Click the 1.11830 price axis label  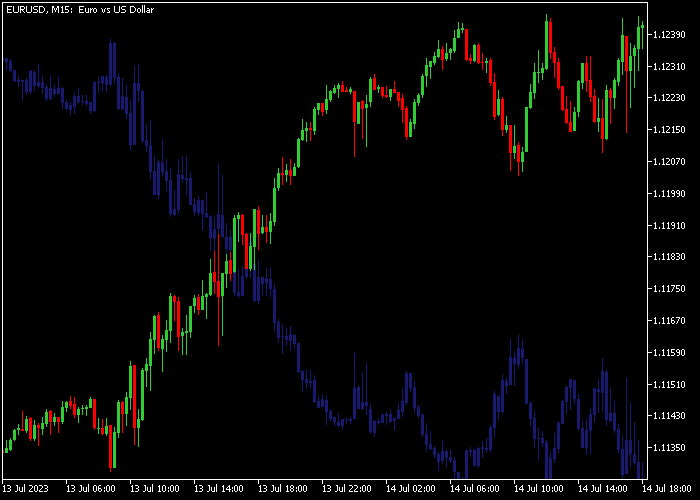pyautogui.click(x=669, y=257)
